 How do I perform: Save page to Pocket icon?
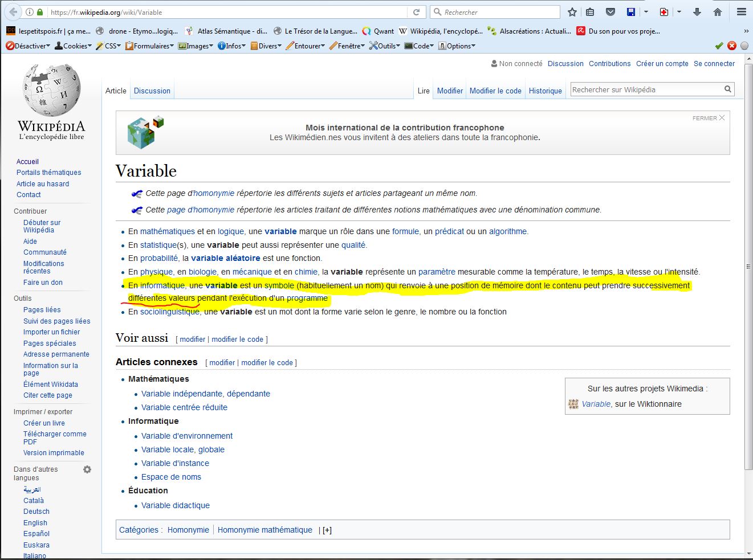coord(610,12)
